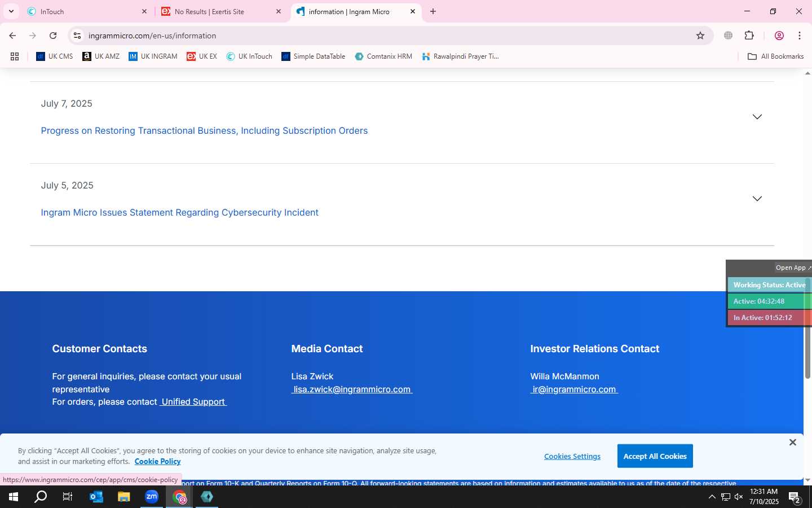Open the apps grid in bookmarks bar

coord(15,56)
